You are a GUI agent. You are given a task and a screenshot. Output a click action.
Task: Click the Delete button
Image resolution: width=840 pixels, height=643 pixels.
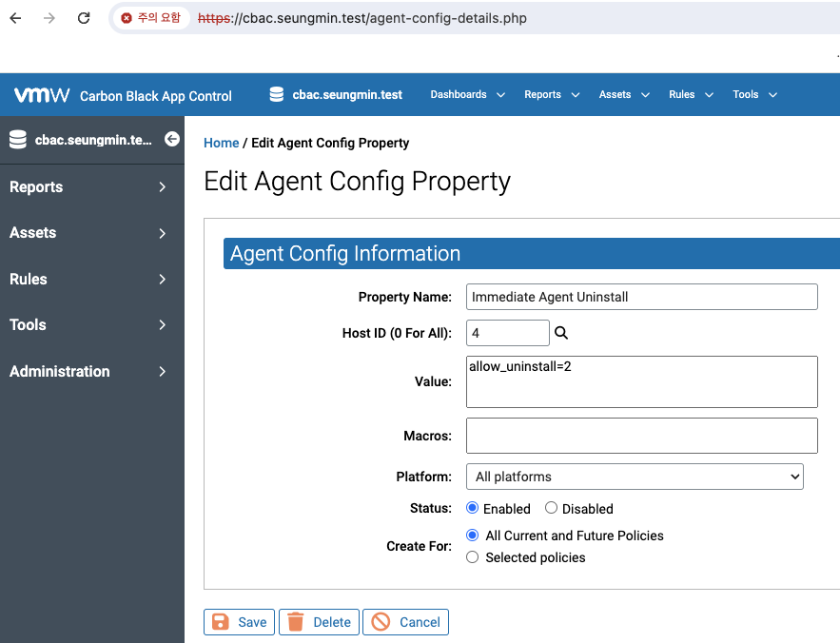point(319,622)
